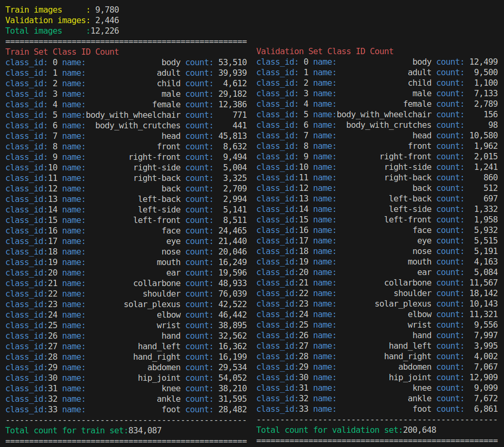504x447 pixels.
Task: Click the train hip_joint count 54,052
Action: coord(233,378)
